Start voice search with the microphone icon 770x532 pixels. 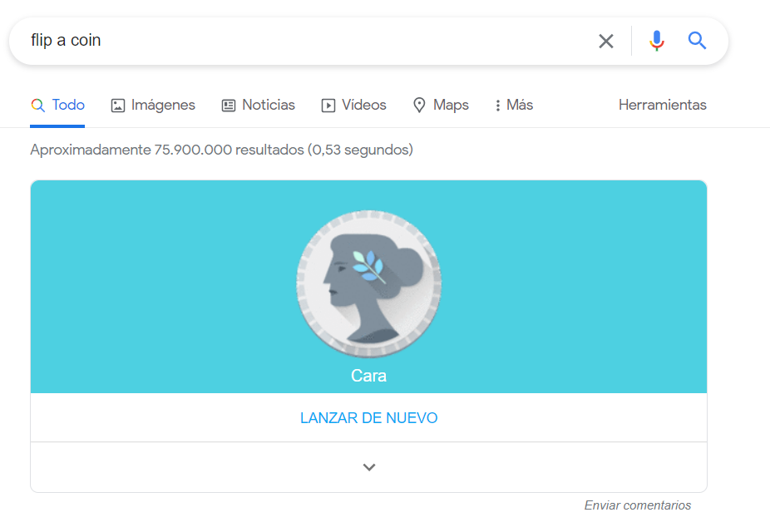657,41
